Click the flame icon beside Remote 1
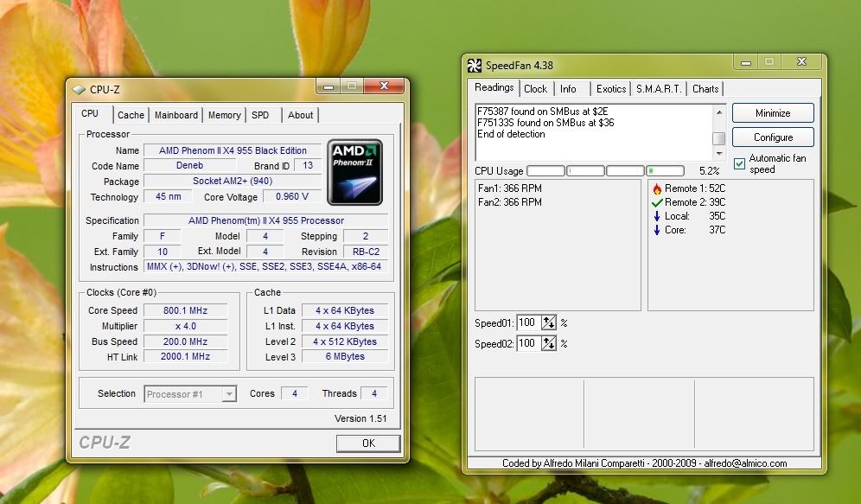This screenshot has height=504, width=861. pos(657,188)
